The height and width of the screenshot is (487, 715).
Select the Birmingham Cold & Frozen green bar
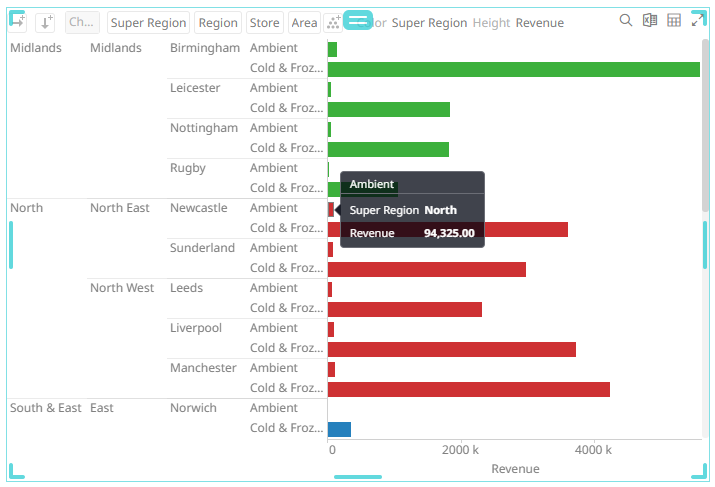pyautogui.click(x=513, y=68)
